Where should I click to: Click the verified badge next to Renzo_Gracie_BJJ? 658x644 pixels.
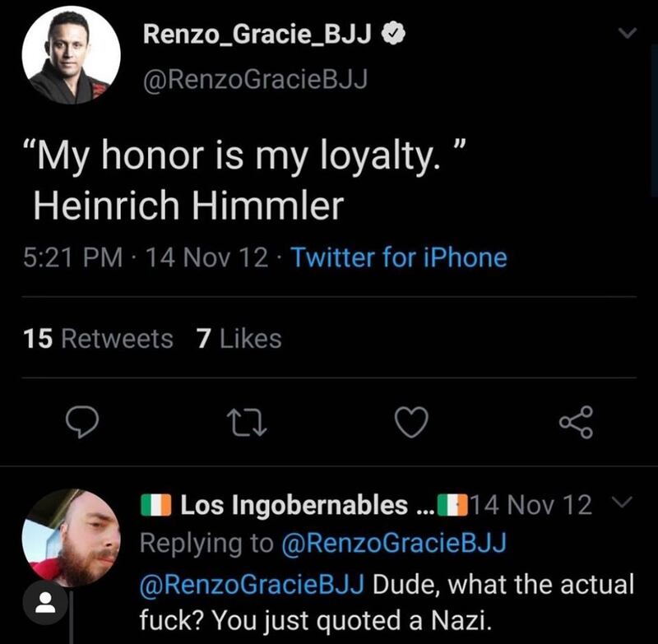pos(394,34)
